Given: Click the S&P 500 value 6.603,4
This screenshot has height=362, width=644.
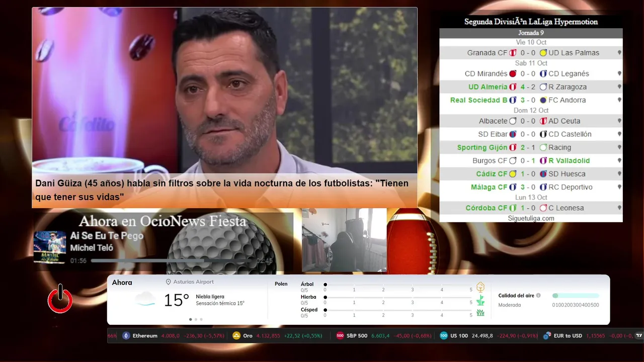Looking at the screenshot, I should pos(380,335).
